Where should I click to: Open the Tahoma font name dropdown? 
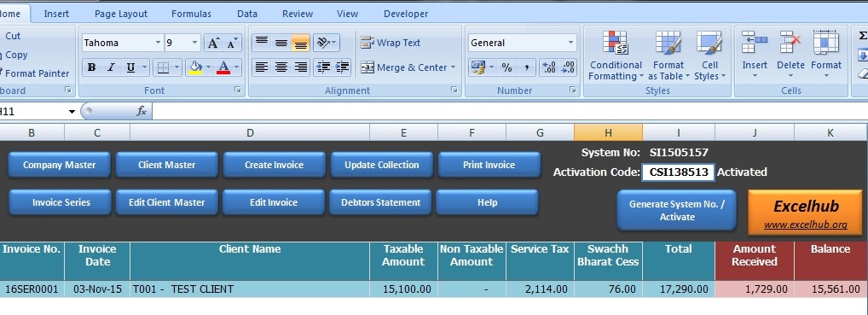158,43
